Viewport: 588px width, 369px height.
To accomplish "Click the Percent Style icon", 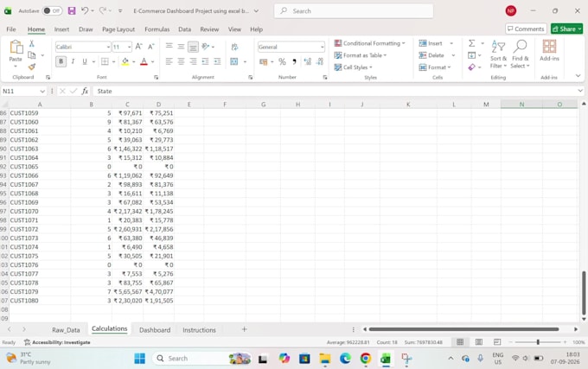I will point(283,62).
